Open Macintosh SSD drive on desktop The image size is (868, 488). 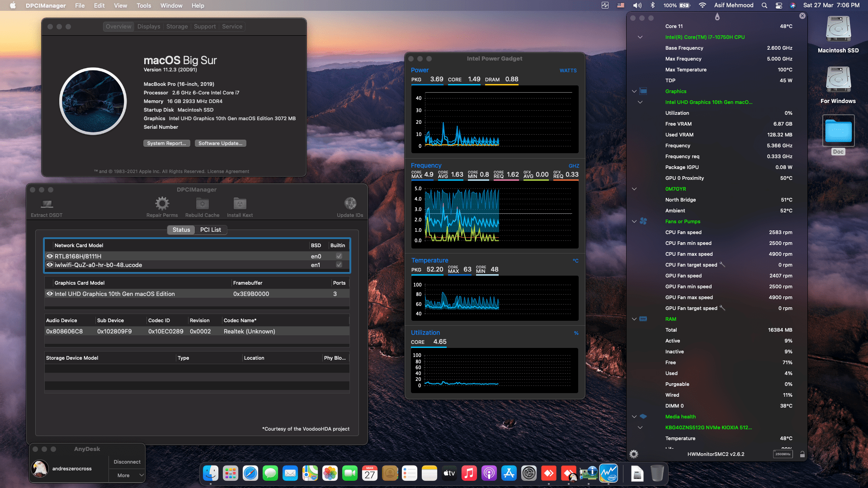pos(838,29)
